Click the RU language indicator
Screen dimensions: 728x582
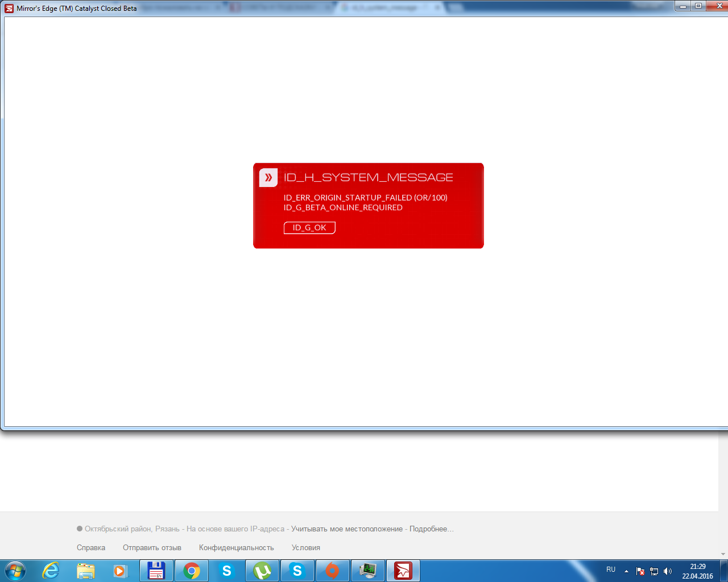(611, 569)
